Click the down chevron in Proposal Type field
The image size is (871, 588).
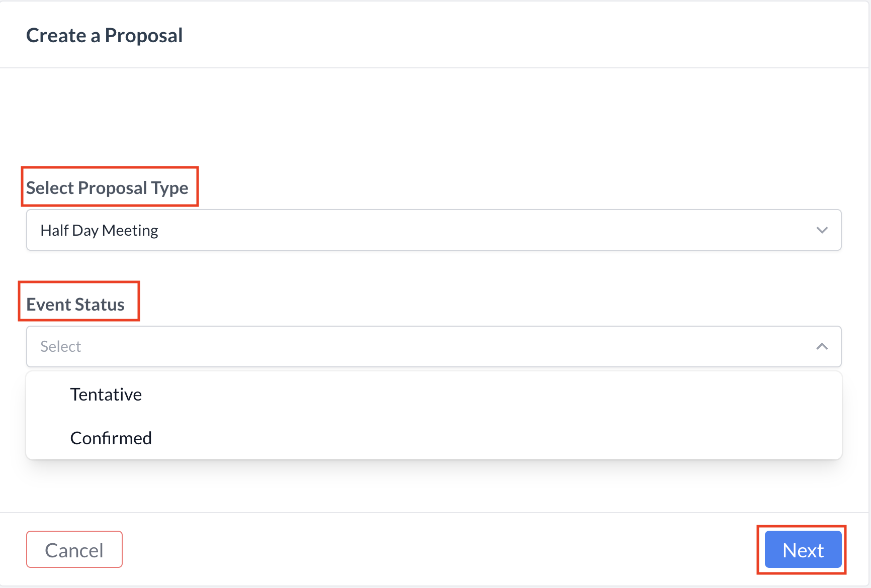click(822, 230)
